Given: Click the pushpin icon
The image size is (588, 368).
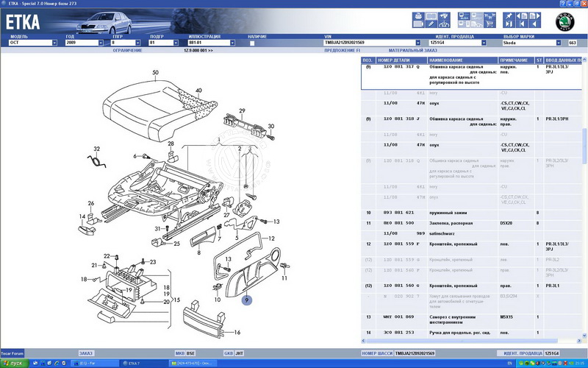Looking at the screenshot, I should coord(509,16).
